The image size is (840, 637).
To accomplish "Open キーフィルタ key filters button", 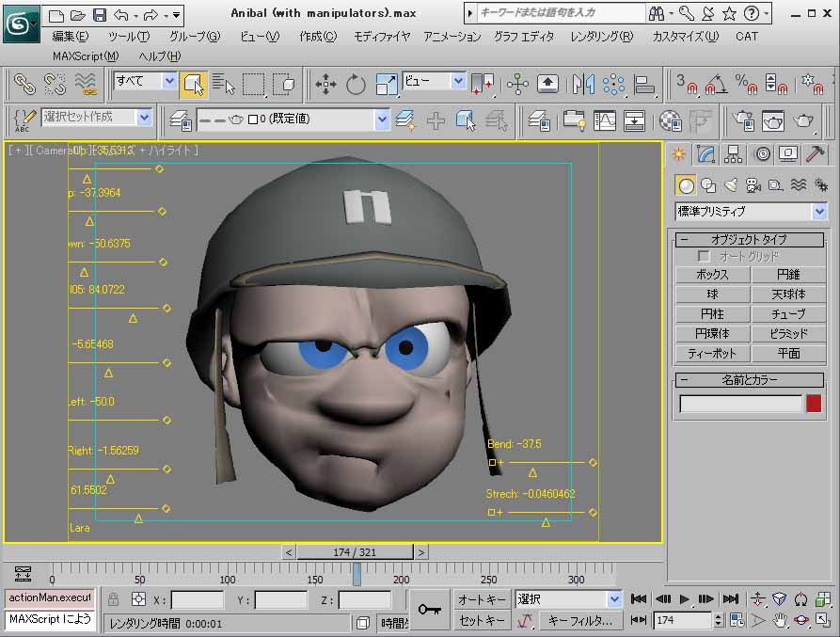I will click(x=580, y=620).
